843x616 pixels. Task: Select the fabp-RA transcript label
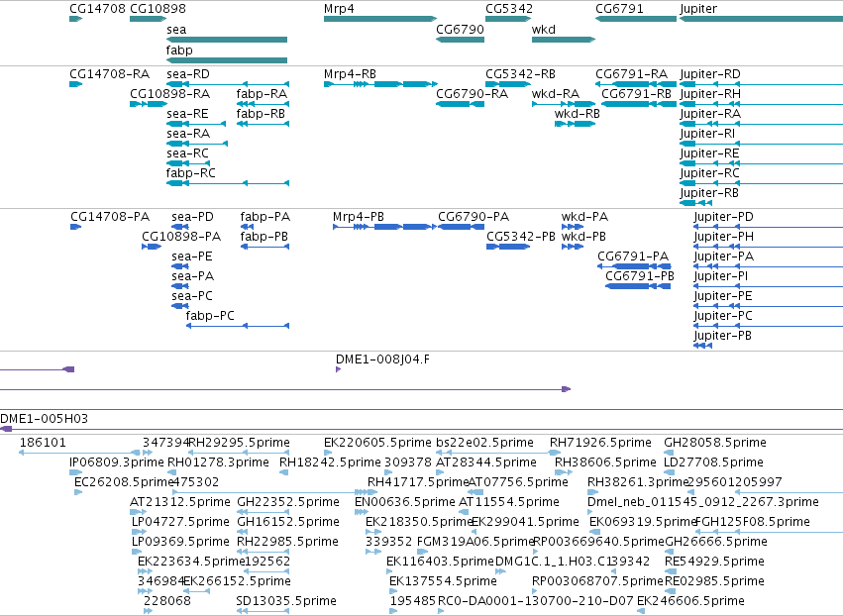pyautogui.click(x=262, y=94)
